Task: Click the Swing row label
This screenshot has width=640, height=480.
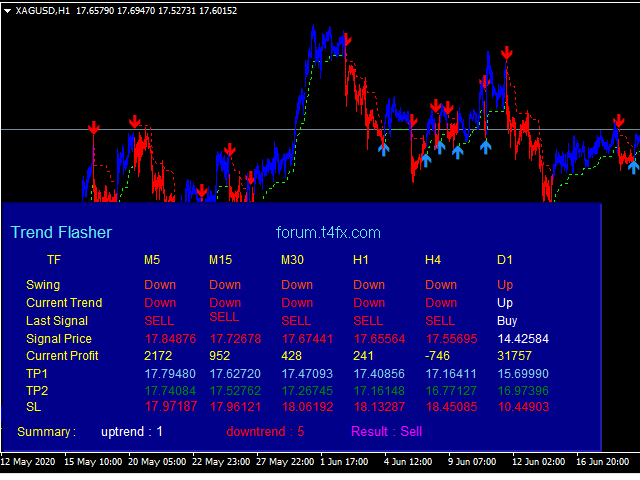Action: pyautogui.click(x=43, y=284)
